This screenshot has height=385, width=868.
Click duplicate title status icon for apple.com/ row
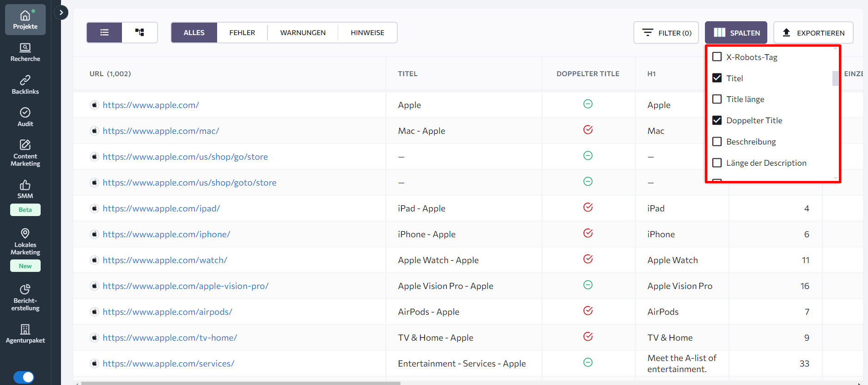point(588,104)
